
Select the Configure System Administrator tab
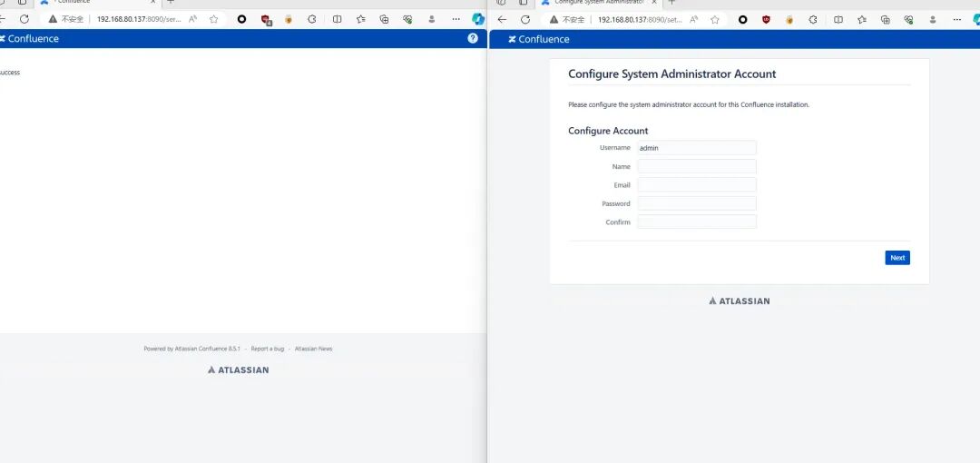[597, 3]
